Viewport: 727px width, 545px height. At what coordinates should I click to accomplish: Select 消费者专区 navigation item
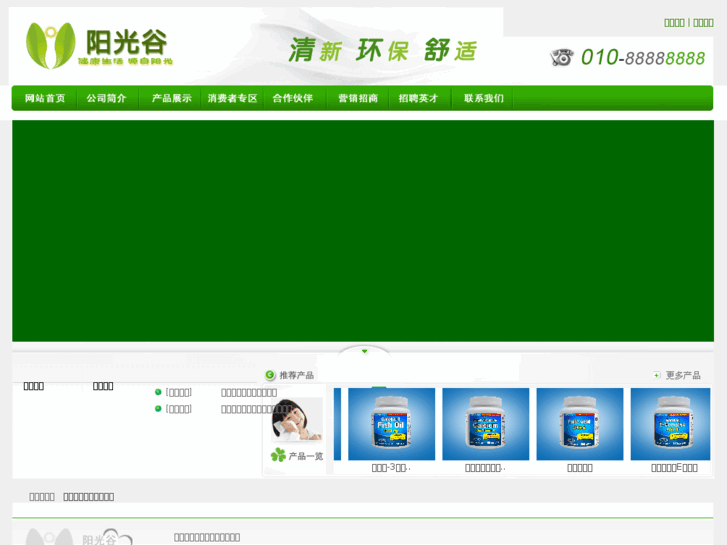coord(232,98)
